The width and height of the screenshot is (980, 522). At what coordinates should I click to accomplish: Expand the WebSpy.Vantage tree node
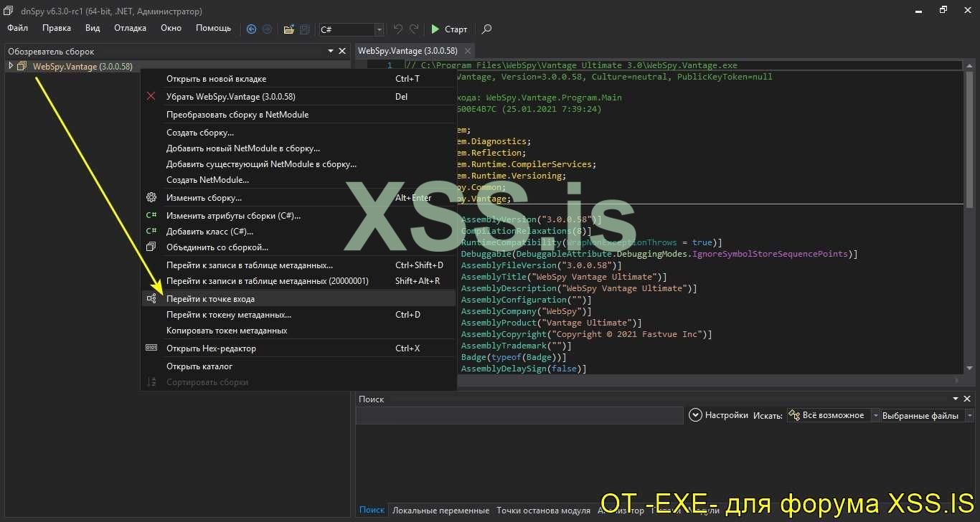[10, 66]
